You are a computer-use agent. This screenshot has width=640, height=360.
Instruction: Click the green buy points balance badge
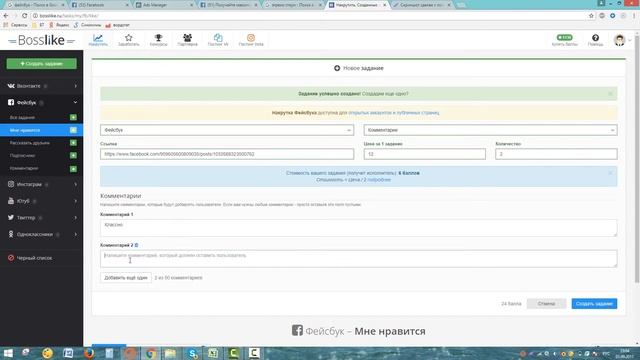564,38
